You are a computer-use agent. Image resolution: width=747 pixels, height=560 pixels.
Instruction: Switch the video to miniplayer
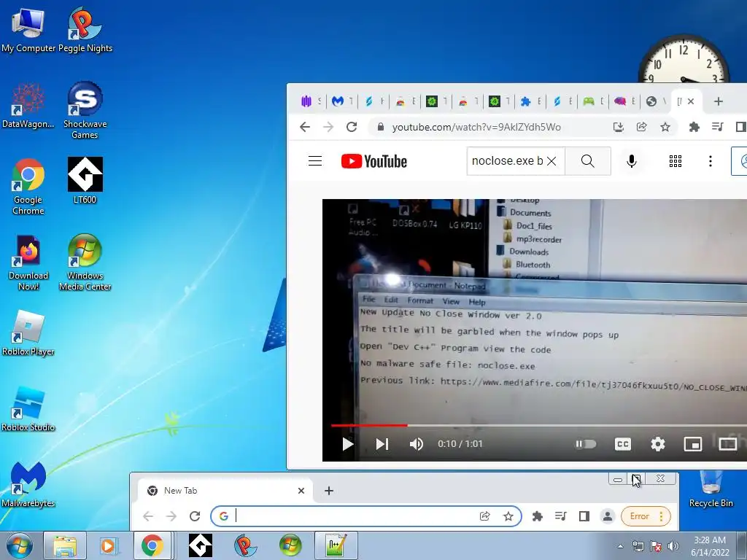click(x=693, y=444)
